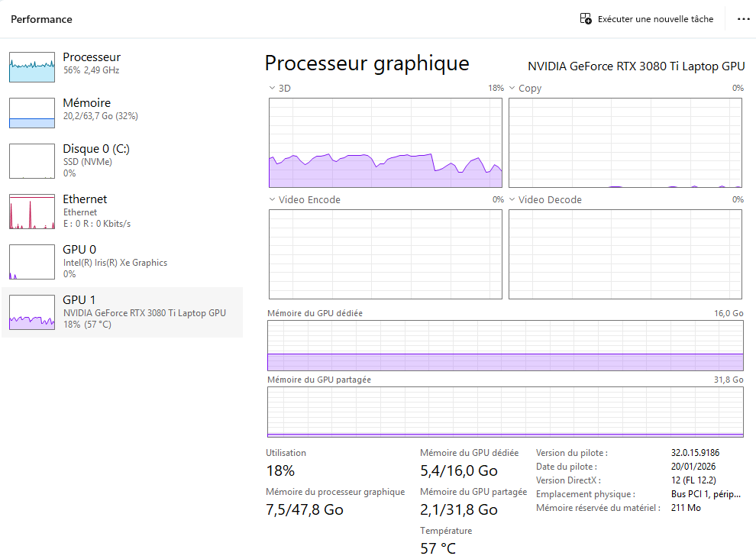Image resolution: width=756 pixels, height=556 pixels.
Task: Open the Copy engine selector dropdown
Action: tap(512, 89)
